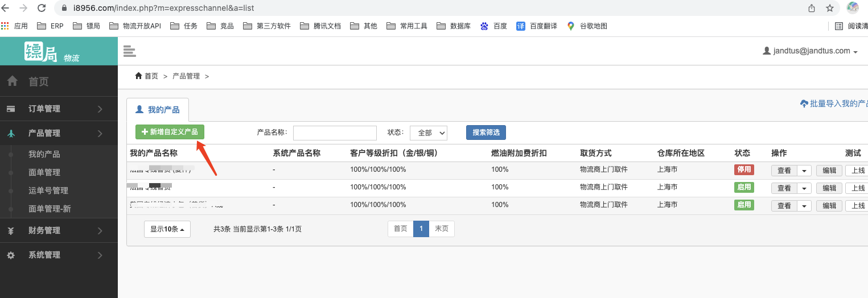Bookmark page with star icon
This screenshot has width=868, height=298.
(830, 8)
